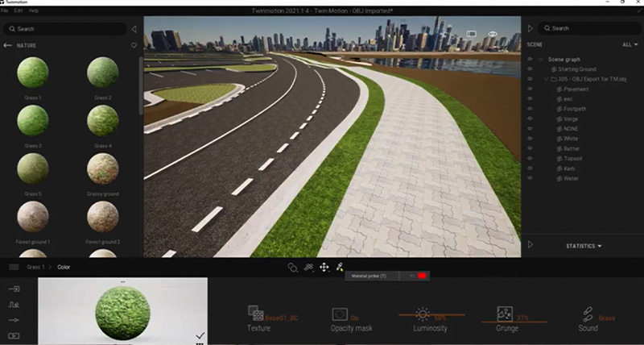644x345 pixels.
Task: Toggle visibility of Starting Ground
Action: point(530,69)
